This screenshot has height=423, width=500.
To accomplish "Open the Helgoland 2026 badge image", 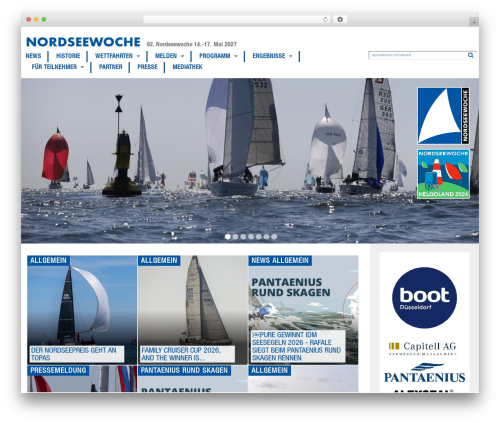I will [x=443, y=174].
